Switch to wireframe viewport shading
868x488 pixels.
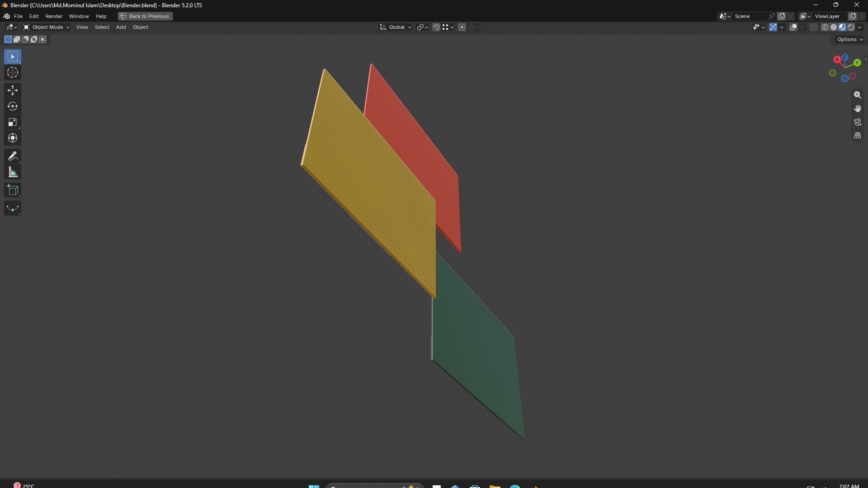click(x=825, y=27)
